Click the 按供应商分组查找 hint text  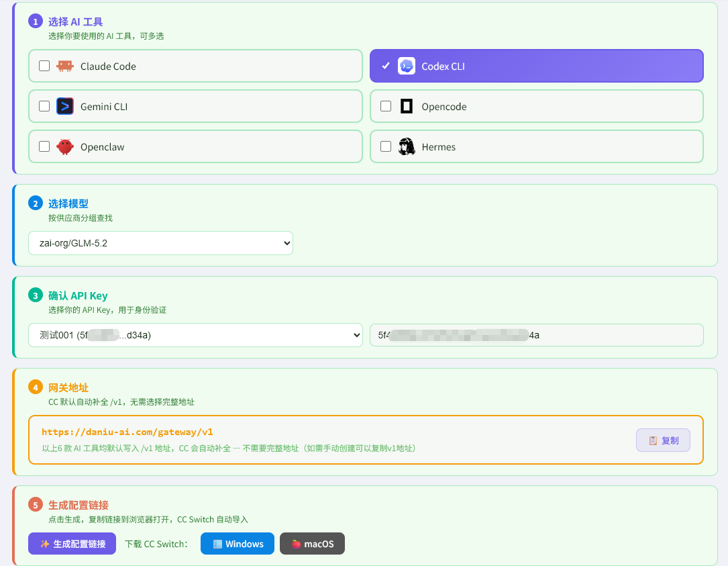(x=81, y=218)
